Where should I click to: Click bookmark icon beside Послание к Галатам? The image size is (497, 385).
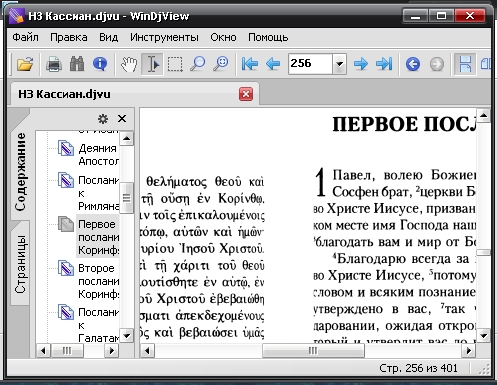pyautogui.click(x=66, y=312)
